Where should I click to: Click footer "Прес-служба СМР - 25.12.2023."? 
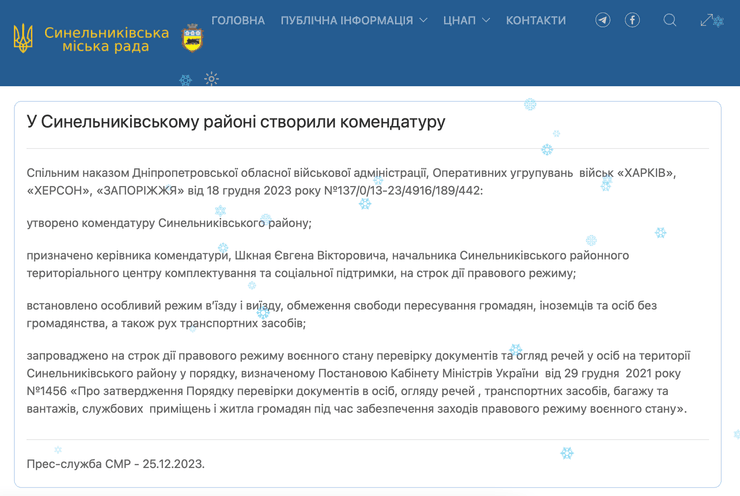116,464
